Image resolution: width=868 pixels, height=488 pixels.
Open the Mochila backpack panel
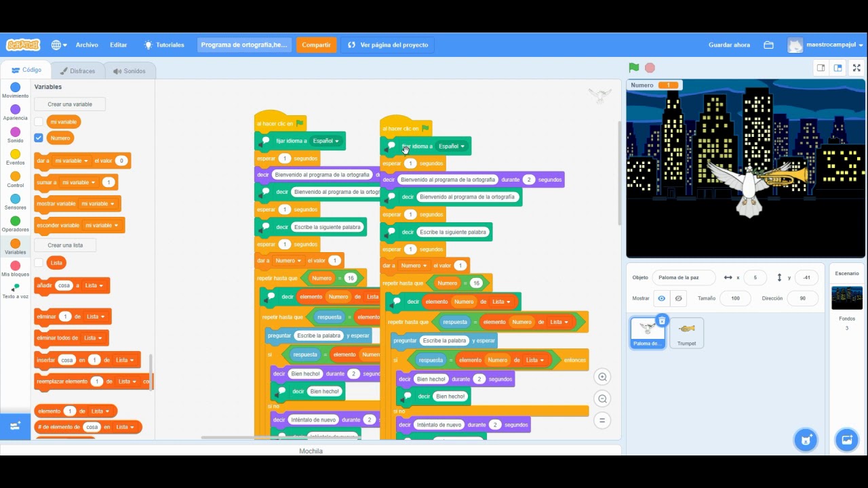point(311,451)
